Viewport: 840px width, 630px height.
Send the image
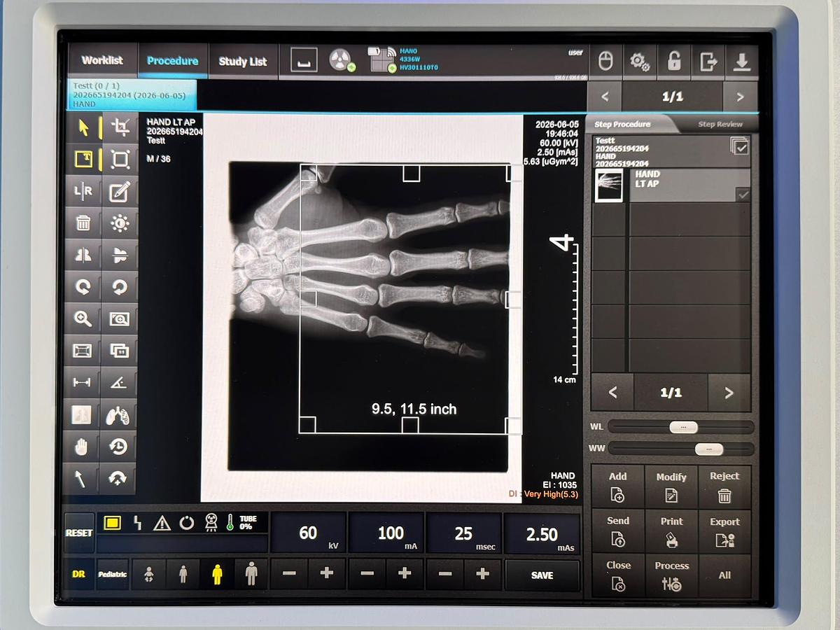[x=617, y=531]
